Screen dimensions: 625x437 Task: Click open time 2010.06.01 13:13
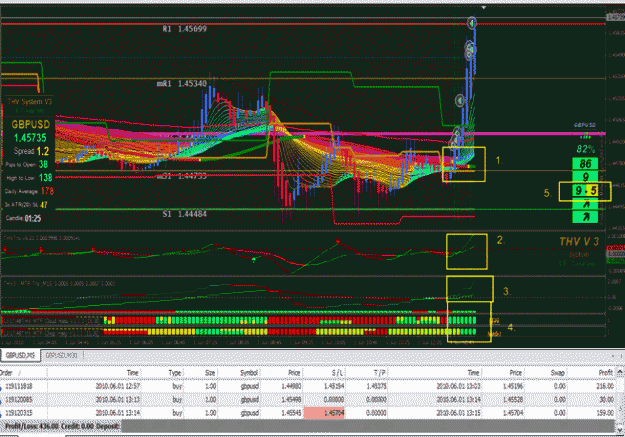pyautogui.click(x=118, y=400)
